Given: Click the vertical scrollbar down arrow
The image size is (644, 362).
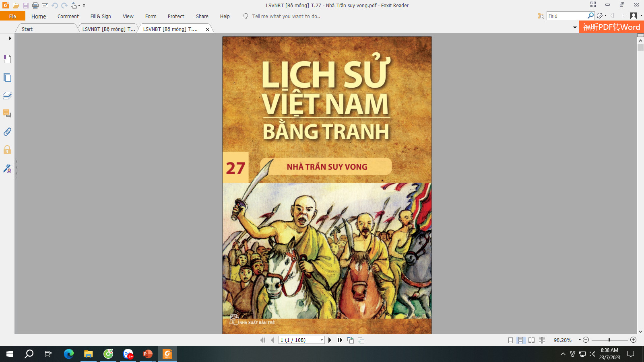Looking at the screenshot, I should (x=640, y=332).
